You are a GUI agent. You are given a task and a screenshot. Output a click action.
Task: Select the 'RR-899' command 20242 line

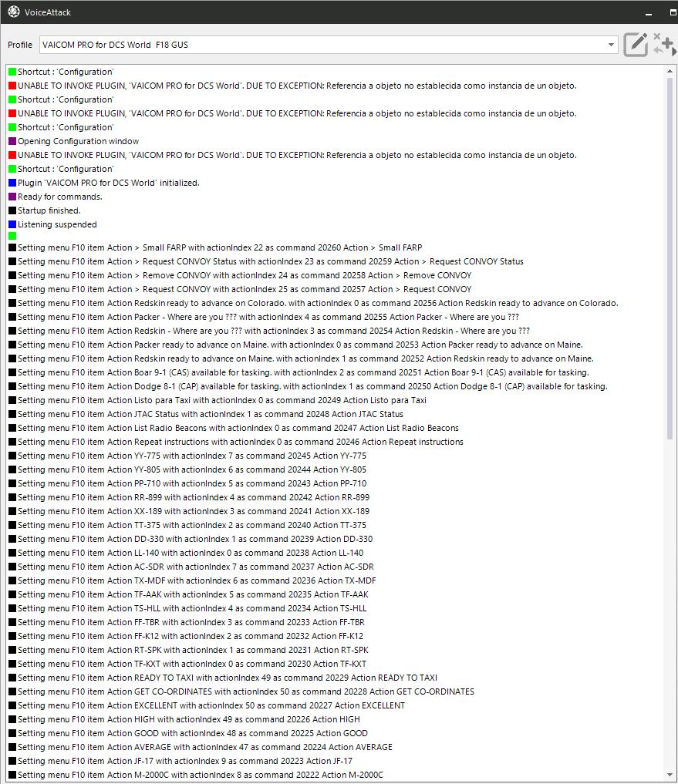click(189, 497)
